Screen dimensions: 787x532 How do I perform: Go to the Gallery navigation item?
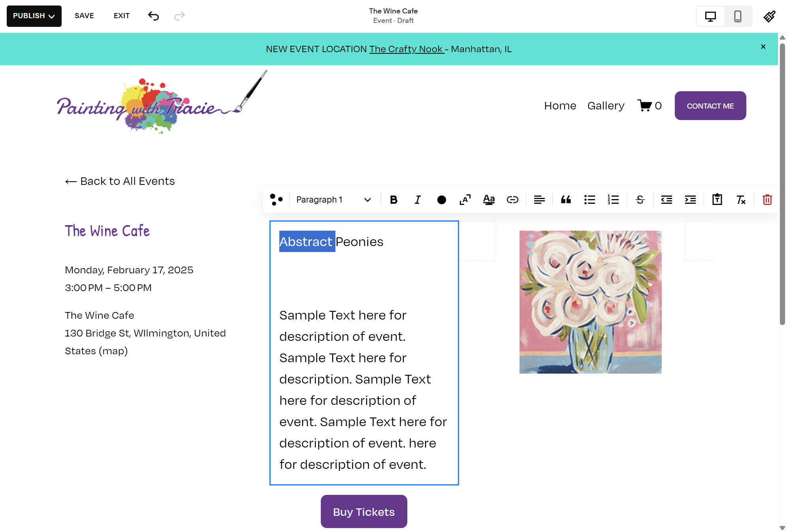point(606,106)
